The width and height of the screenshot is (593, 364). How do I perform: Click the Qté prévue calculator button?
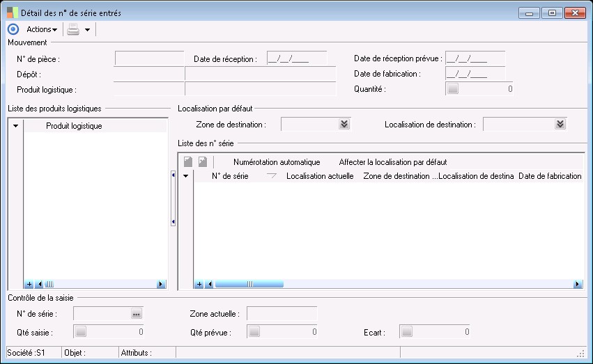[254, 332]
